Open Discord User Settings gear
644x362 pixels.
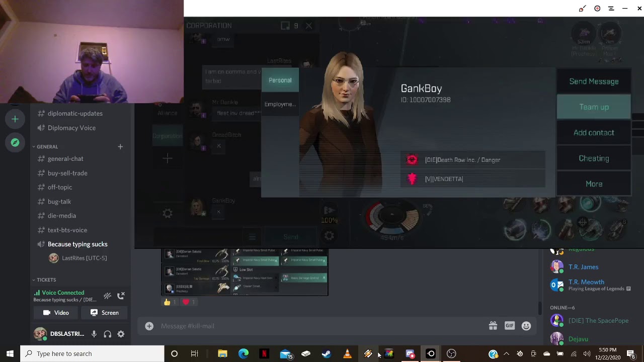pos(121,334)
